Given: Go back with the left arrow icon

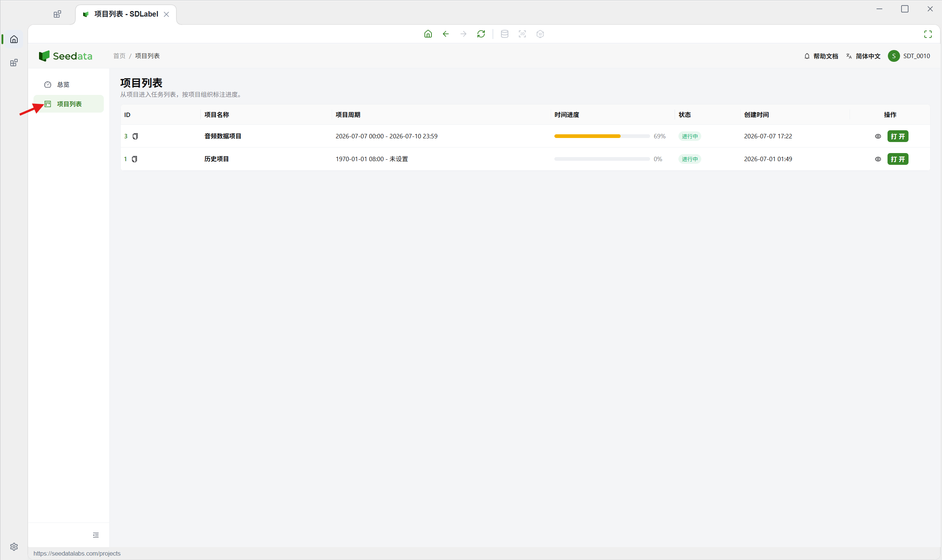Looking at the screenshot, I should (445, 34).
